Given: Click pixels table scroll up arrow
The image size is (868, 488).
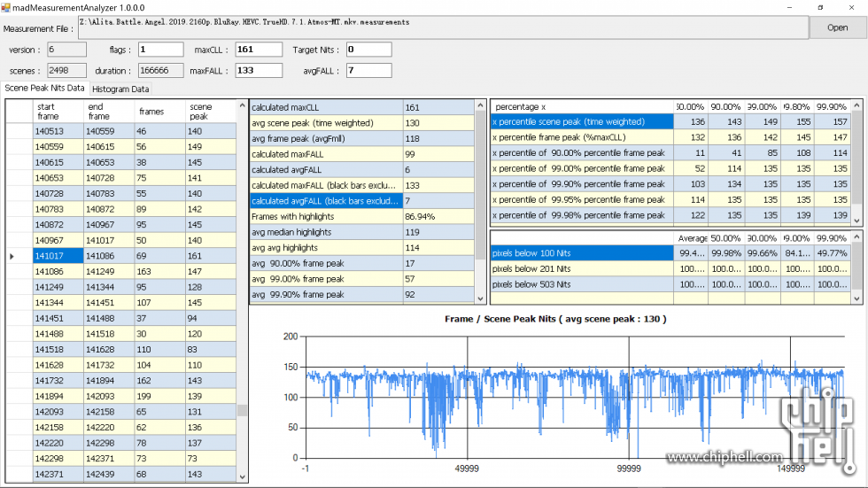Looking at the screenshot, I should 857,236.
